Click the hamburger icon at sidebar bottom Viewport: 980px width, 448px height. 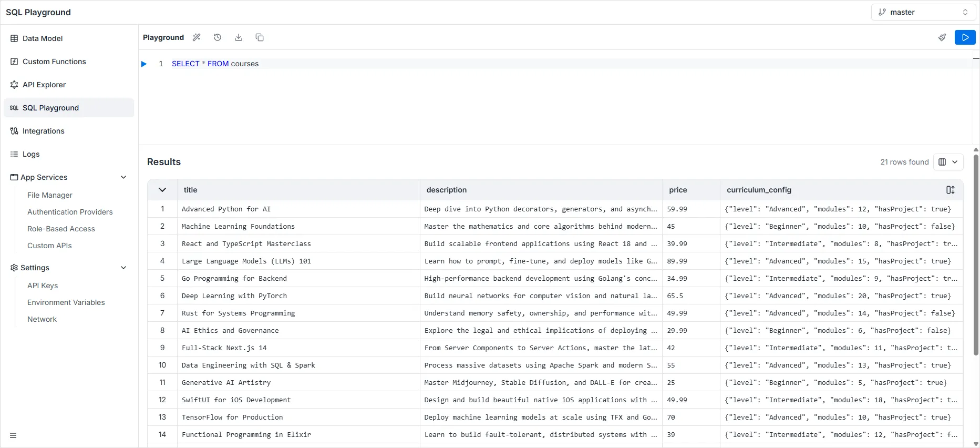click(x=13, y=435)
